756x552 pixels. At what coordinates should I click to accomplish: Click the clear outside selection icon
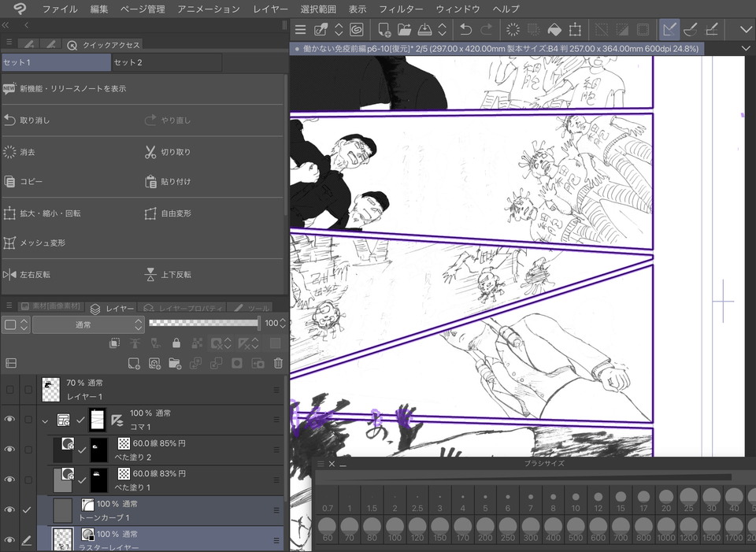[x=533, y=30]
